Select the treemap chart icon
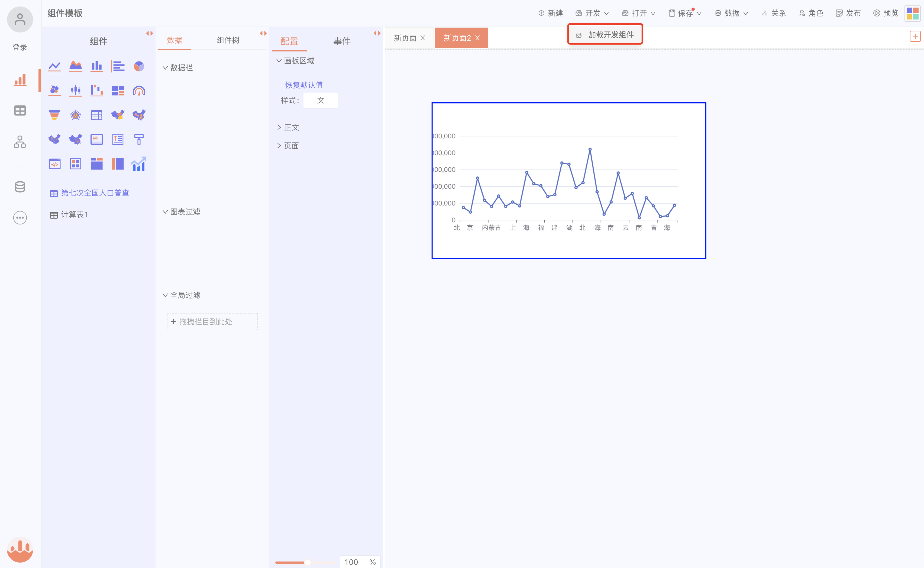 click(x=118, y=90)
